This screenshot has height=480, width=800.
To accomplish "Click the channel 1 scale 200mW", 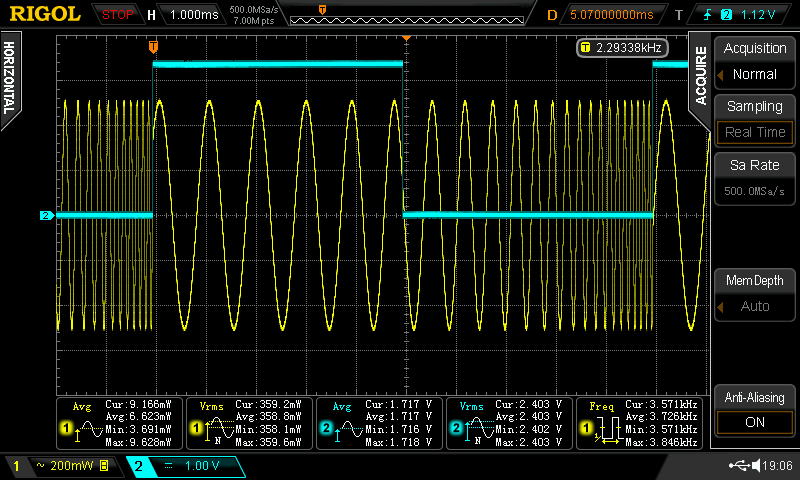I will (71, 466).
